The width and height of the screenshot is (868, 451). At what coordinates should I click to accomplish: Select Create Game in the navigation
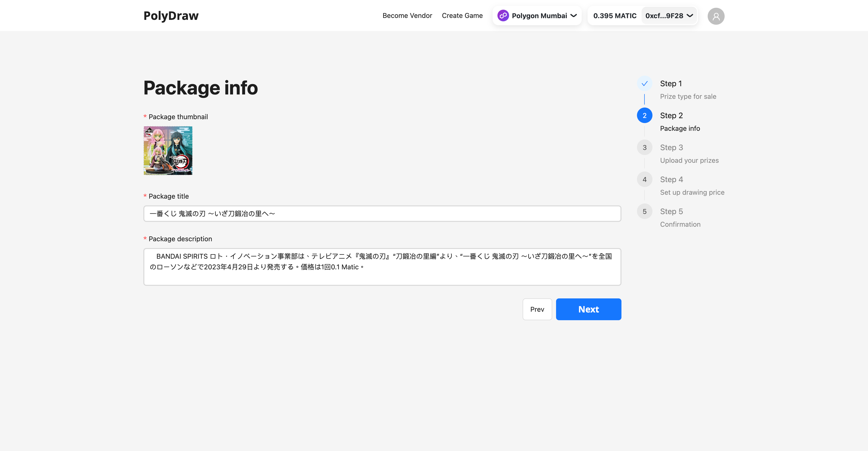tap(462, 16)
